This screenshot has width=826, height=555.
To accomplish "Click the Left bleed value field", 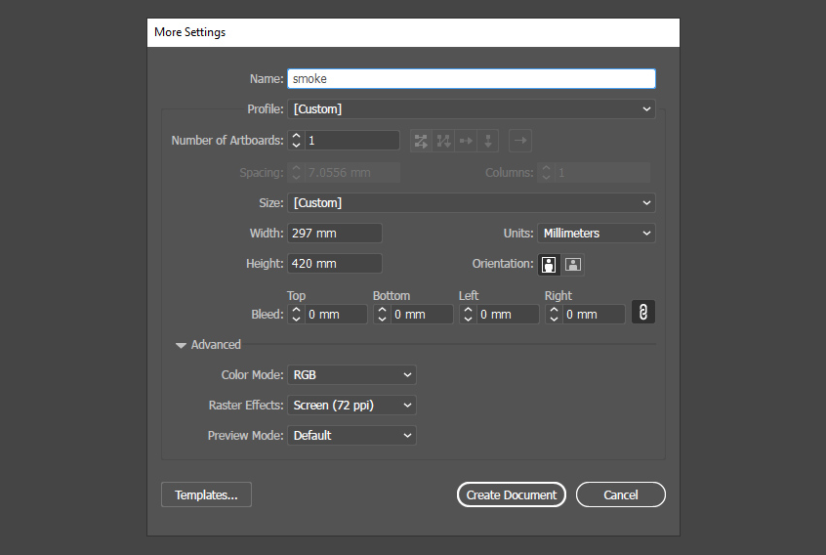I will tap(507, 314).
